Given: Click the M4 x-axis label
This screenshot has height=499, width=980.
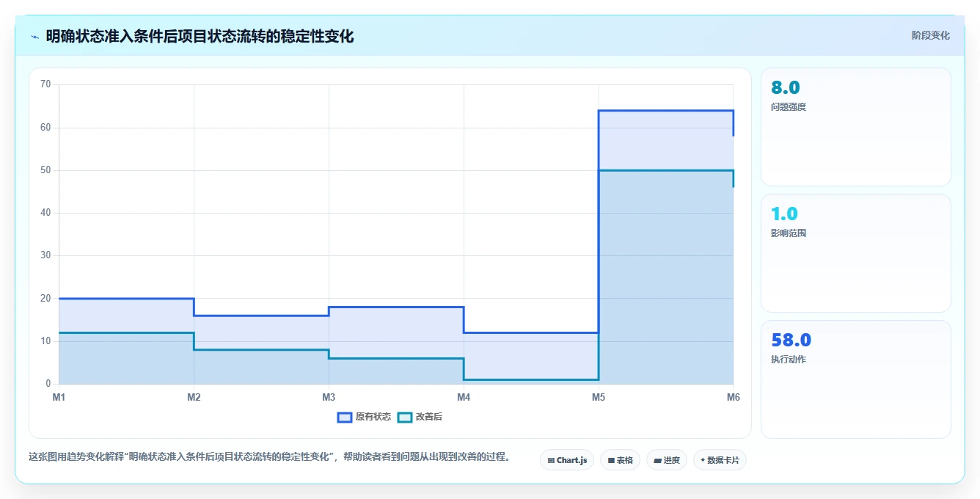Looking at the screenshot, I should pos(464,397).
